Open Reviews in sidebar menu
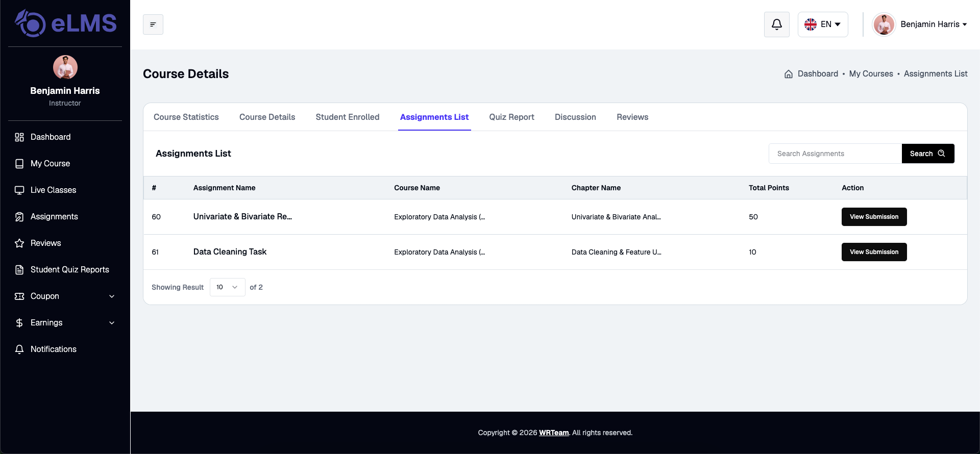The width and height of the screenshot is (980, 454). point(45,243)
